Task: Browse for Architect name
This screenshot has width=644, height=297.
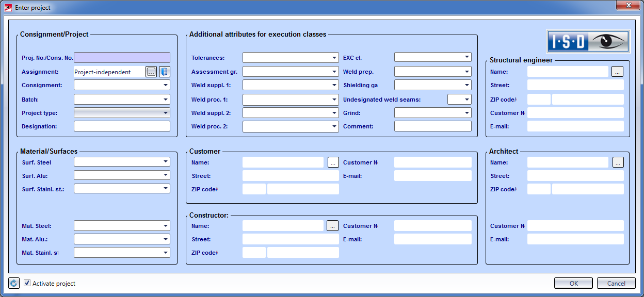Action: tap(618, 162)
